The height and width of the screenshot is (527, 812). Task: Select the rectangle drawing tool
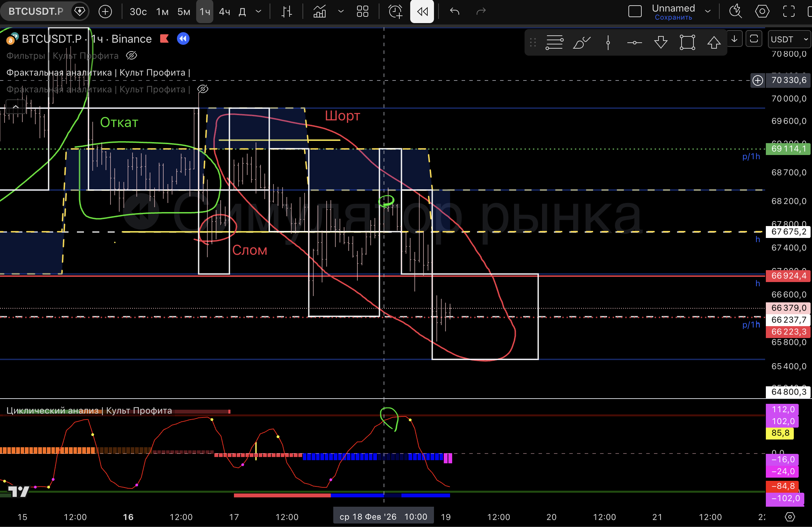[x=687, y=42]
